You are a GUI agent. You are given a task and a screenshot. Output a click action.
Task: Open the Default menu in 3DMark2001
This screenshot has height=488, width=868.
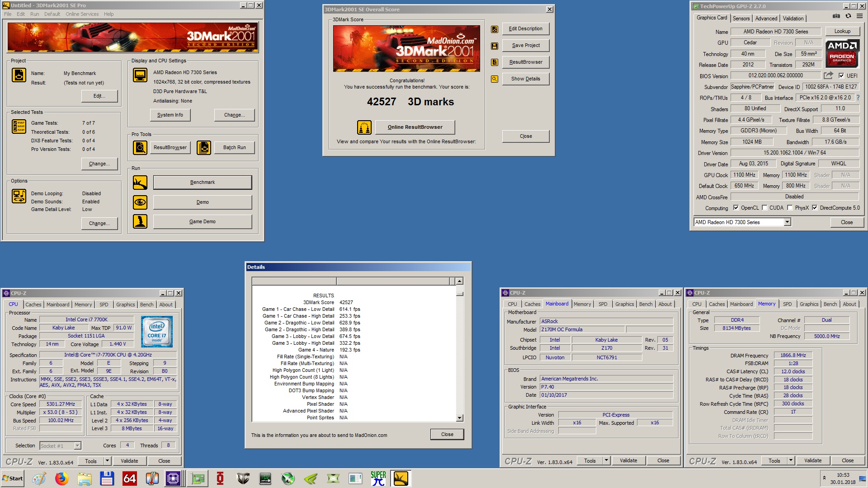coord(52,14)
